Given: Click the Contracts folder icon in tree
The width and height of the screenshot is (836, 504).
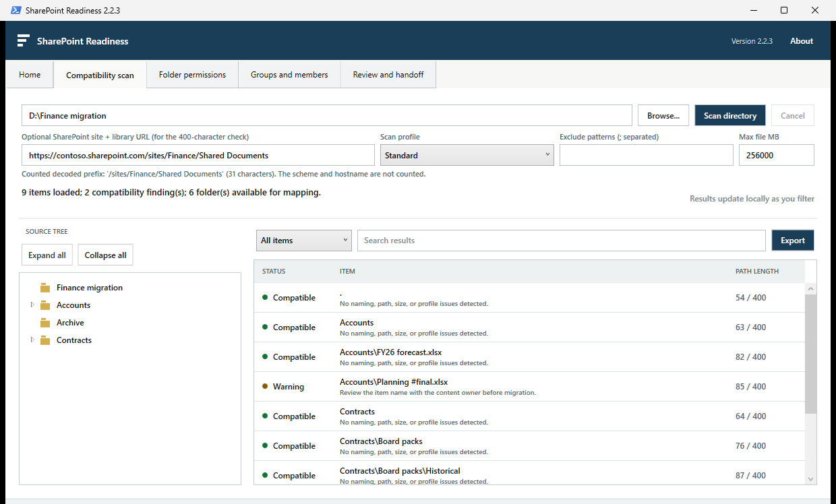Looking at the screenshot, I should tap(45, 340).
